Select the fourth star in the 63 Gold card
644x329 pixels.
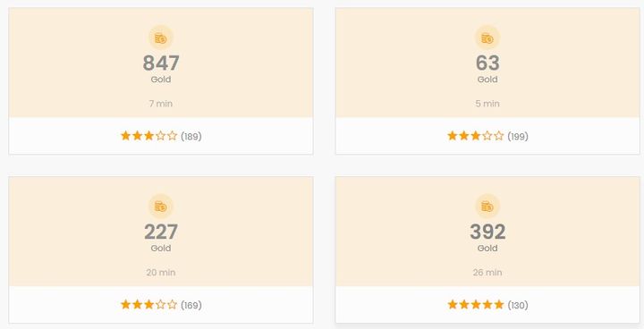(x=487, y=136)
